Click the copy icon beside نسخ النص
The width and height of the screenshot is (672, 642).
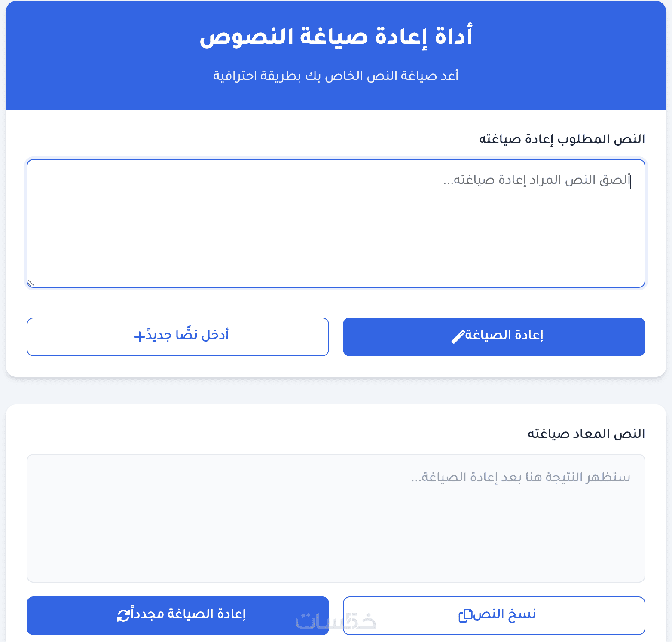click(465, 615)
